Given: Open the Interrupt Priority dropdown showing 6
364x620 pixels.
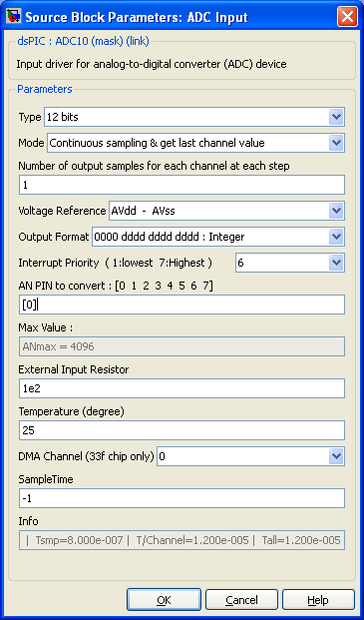Looking at the screenshot, I should point(290,263).
